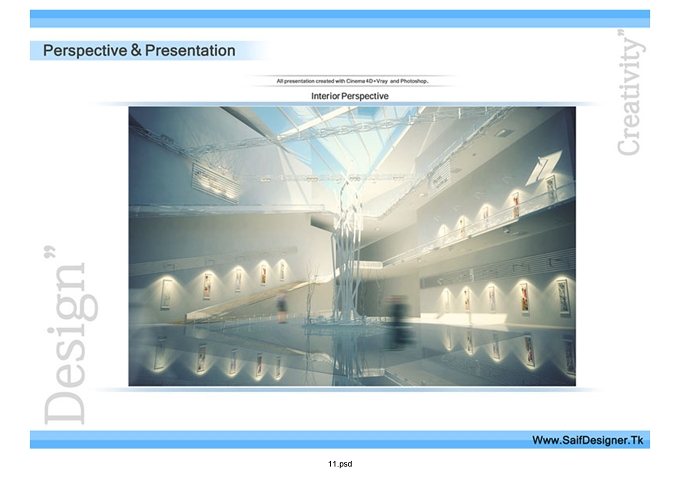Click the top blue header banner

(340, 19)
